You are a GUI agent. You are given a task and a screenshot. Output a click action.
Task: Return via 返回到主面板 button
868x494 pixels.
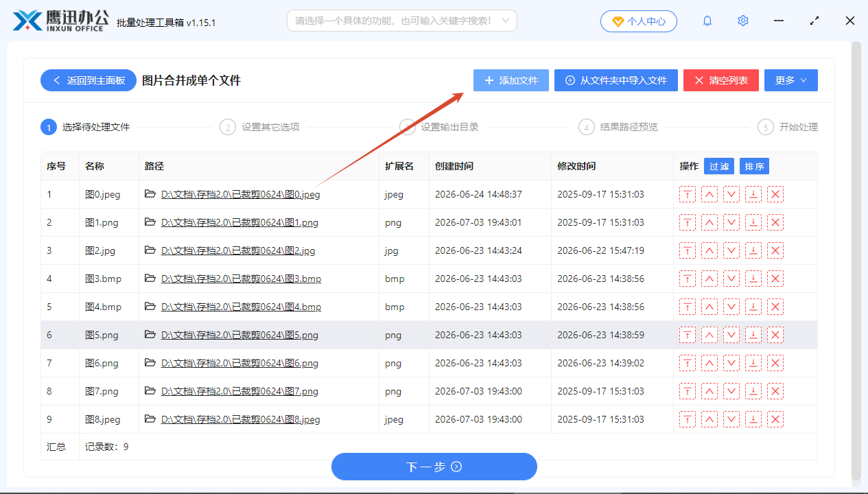89,80
